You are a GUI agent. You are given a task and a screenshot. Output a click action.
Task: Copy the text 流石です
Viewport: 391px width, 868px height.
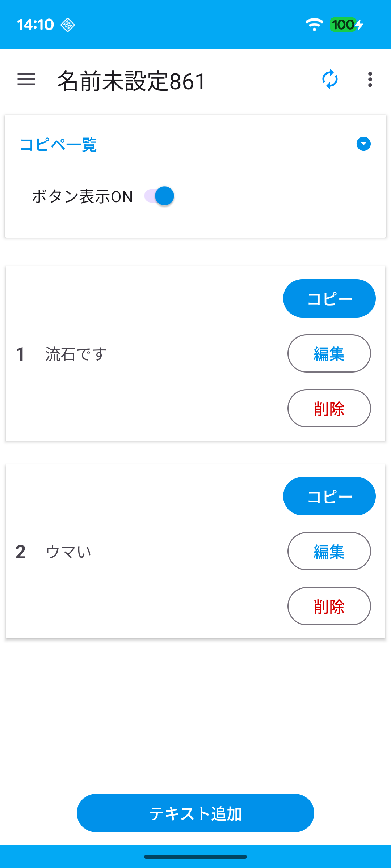(x=329, y=298)
